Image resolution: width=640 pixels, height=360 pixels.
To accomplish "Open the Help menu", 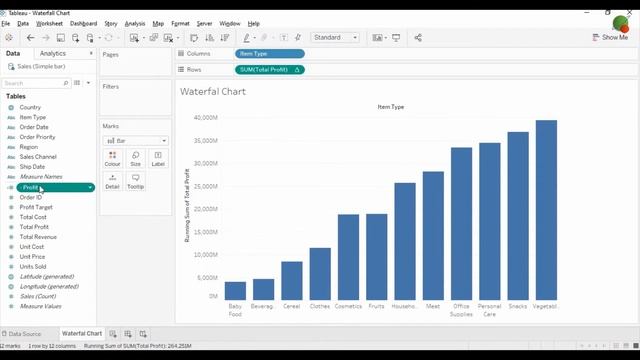I will (x=253, y=24).
